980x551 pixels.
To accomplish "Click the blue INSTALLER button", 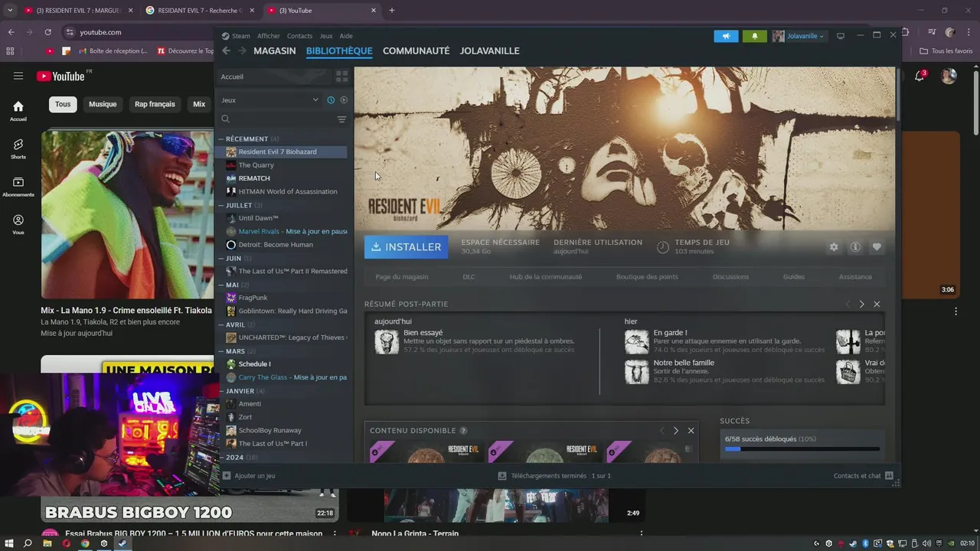I will click(x=406, y=247).
